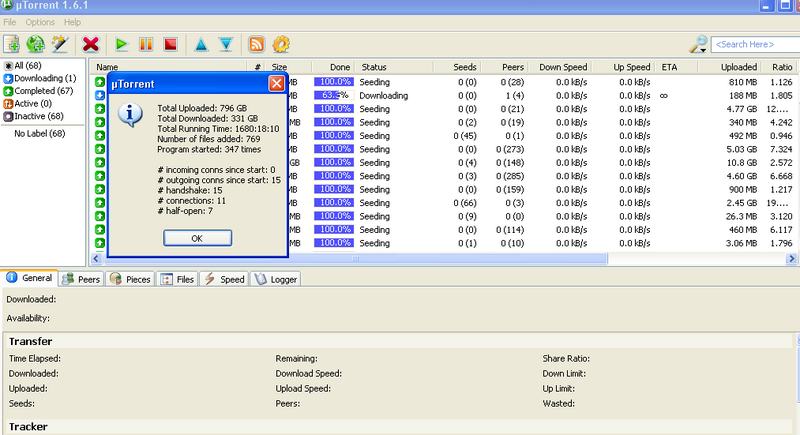Click the scroll left arrow of torrent list
This screenshot has height=435, width=800.
click(96, 259)
